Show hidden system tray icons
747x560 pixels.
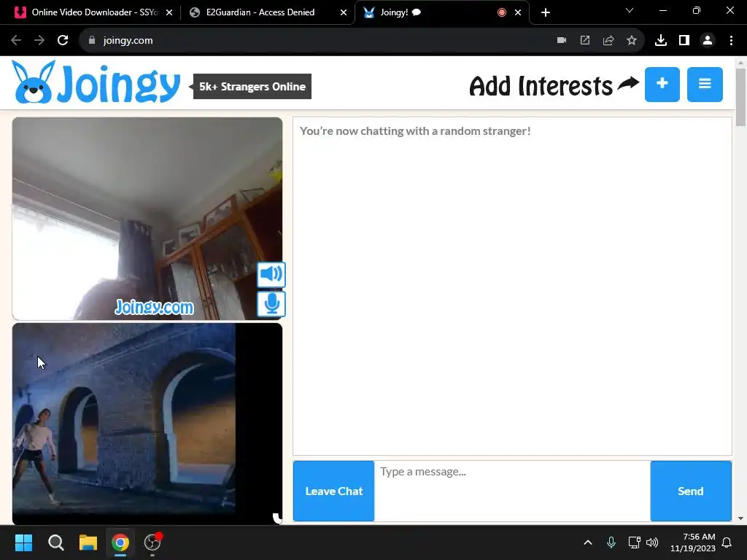(x=588, y=542)
